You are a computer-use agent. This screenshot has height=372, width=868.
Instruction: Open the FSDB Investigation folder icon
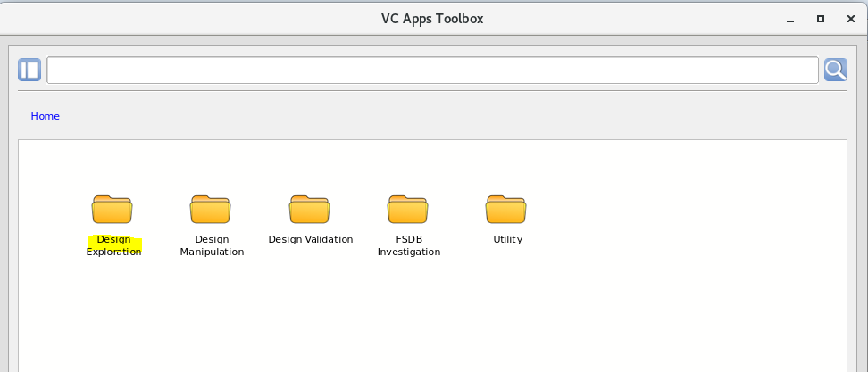(x=408, y=210)
